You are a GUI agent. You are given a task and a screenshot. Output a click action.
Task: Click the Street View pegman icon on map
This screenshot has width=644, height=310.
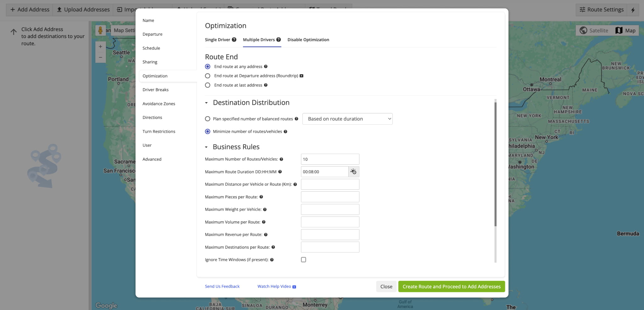[100, 31]
